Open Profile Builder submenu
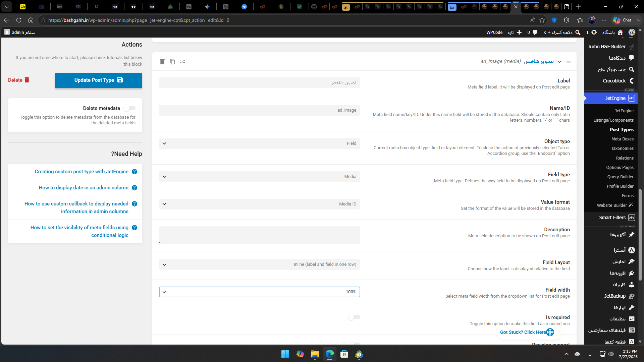This screenshot has width=644, height=362. 620,186
